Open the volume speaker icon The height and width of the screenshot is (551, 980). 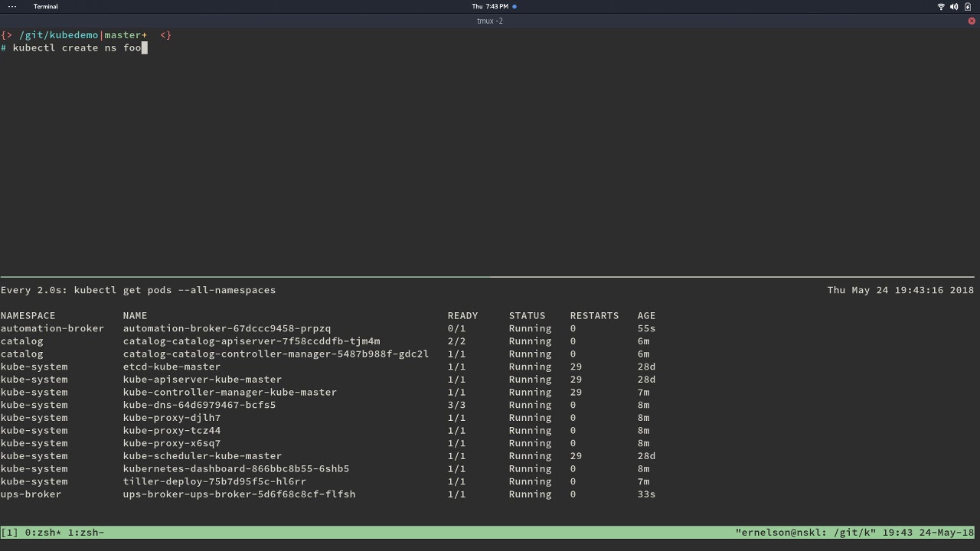click(x=954, y=6)
